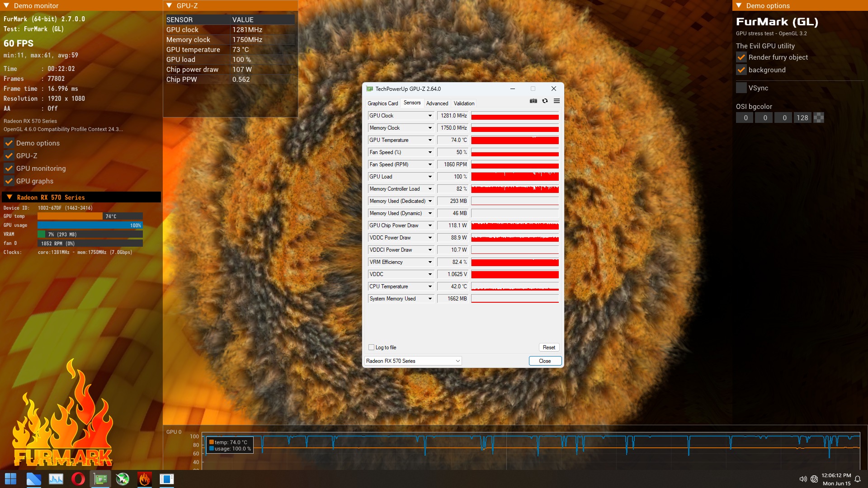Toggle the Demo options checkbox in Demo monitor
Image resolution: width=868 pixels, height=488 pixels.
coord(9,143)
